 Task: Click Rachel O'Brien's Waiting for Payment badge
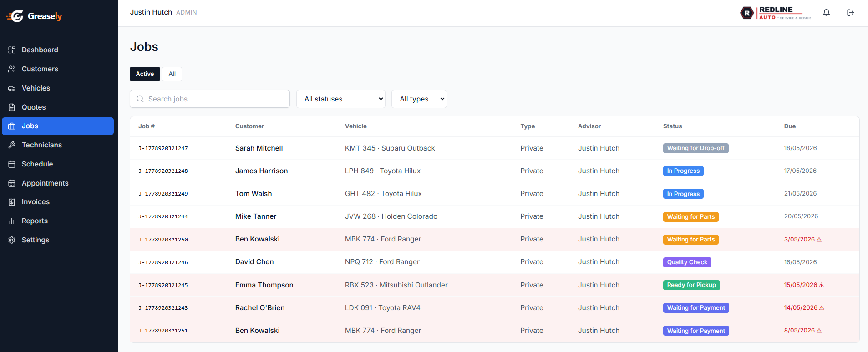(x=696, y=308)
